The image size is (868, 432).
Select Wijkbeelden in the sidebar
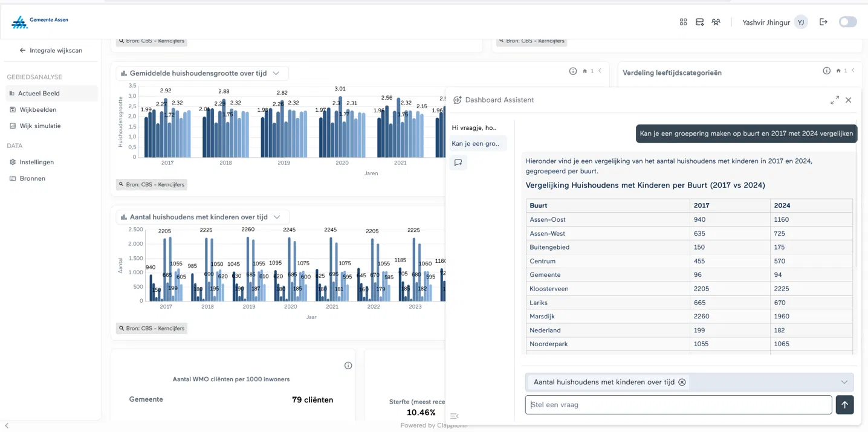pyautogui.click(x=38, y=110)
